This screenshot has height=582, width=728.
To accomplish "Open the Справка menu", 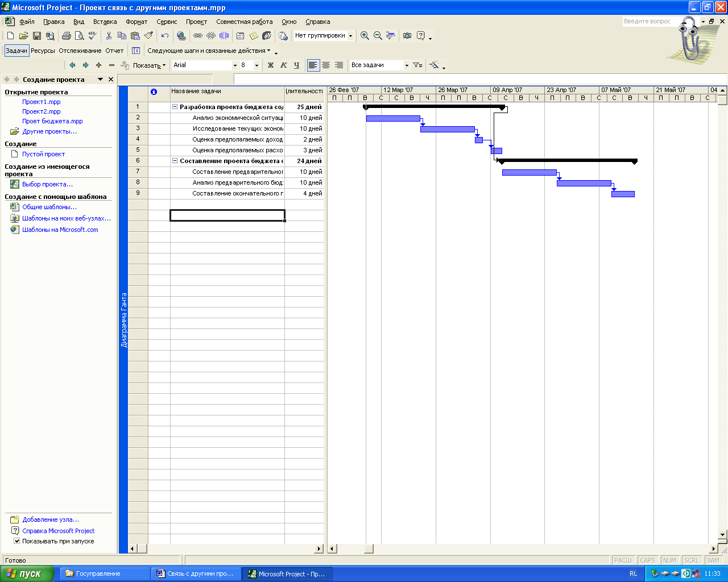I will coord(317,22).
